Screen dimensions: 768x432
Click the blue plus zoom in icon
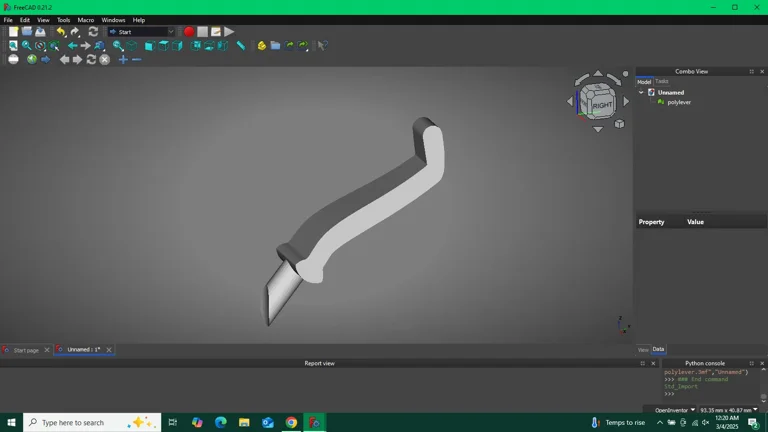click(123, 60)
